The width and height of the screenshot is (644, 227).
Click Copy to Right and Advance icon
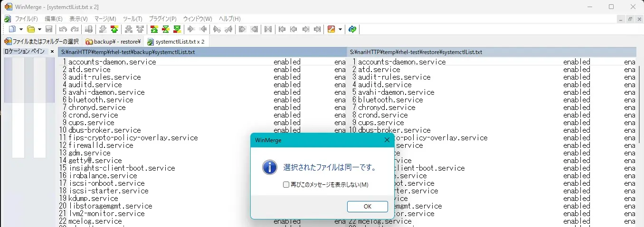pos(217,29)
